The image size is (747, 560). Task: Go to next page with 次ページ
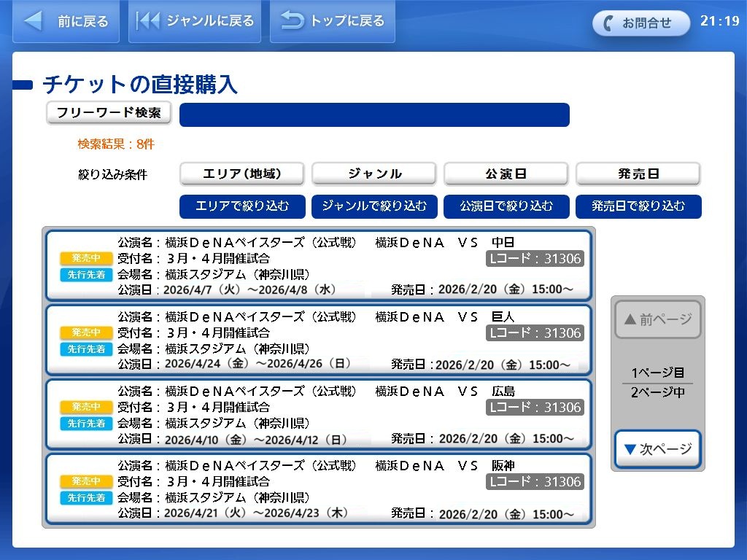[657, 449]
